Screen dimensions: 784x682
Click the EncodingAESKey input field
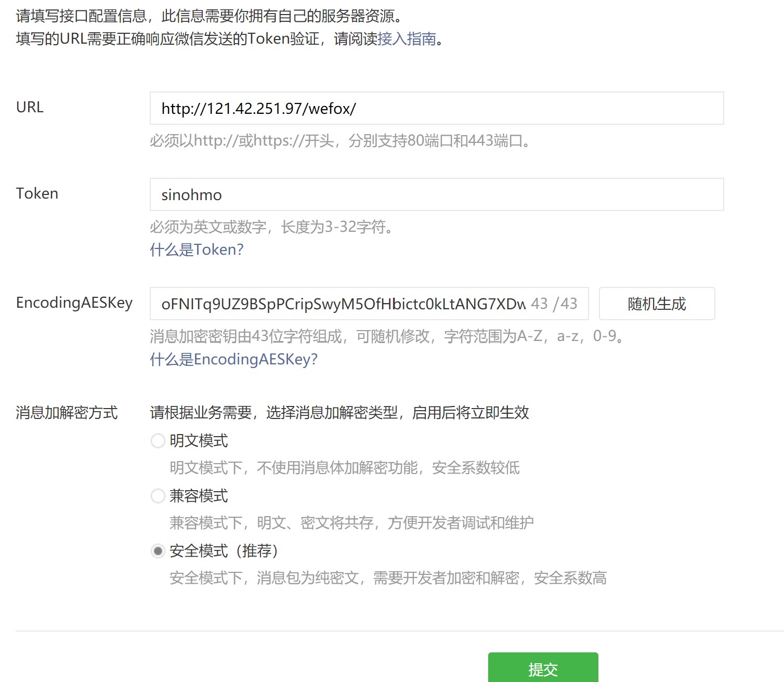coord(369,304)
